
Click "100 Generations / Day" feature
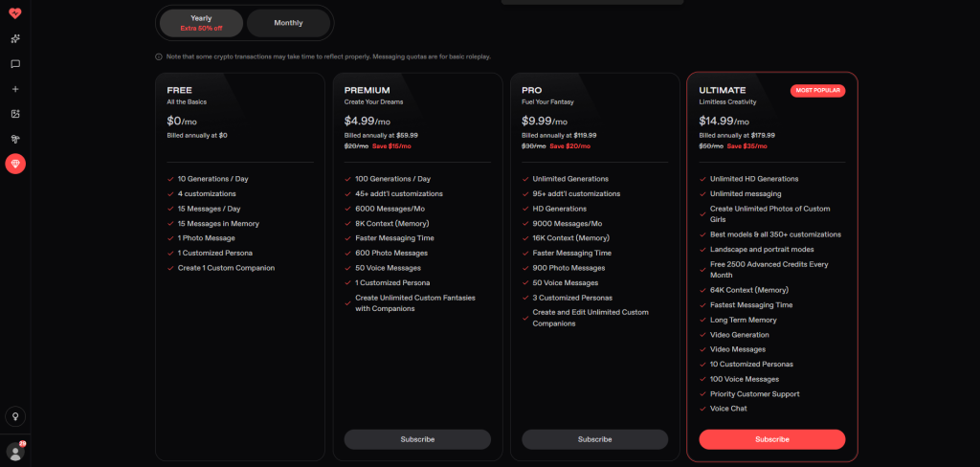coord(393,179)
